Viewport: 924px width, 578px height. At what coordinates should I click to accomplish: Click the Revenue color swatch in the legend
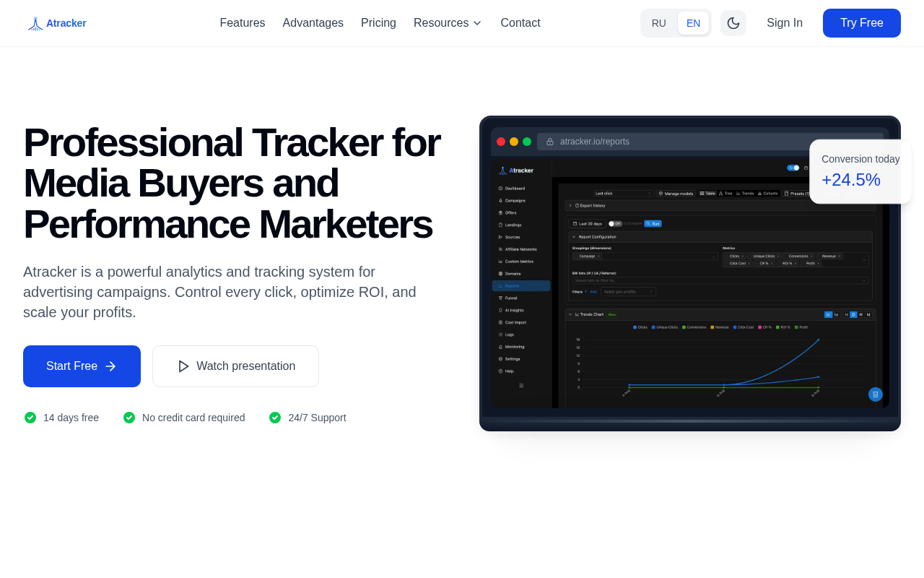click(x=712, y=327)
